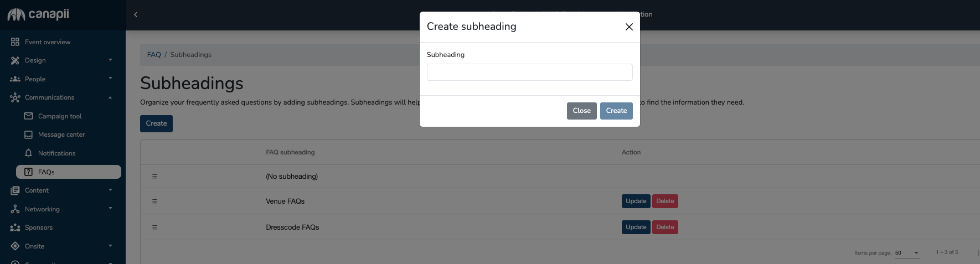This screenshot has width=980, height=264.
Task: Click the Message center inbox icon
Action: point(29,134)
